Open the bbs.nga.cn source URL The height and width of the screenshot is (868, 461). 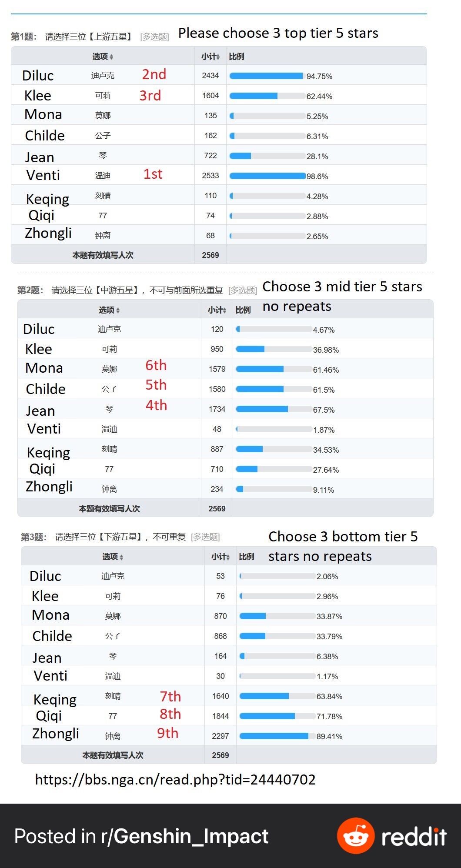175,779
